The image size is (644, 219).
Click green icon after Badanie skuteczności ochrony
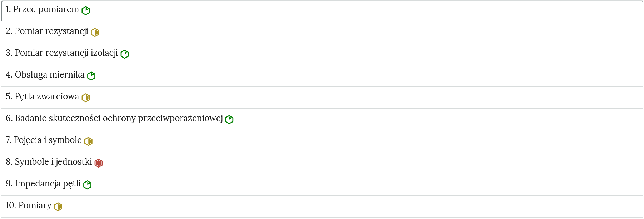point(229,120)
